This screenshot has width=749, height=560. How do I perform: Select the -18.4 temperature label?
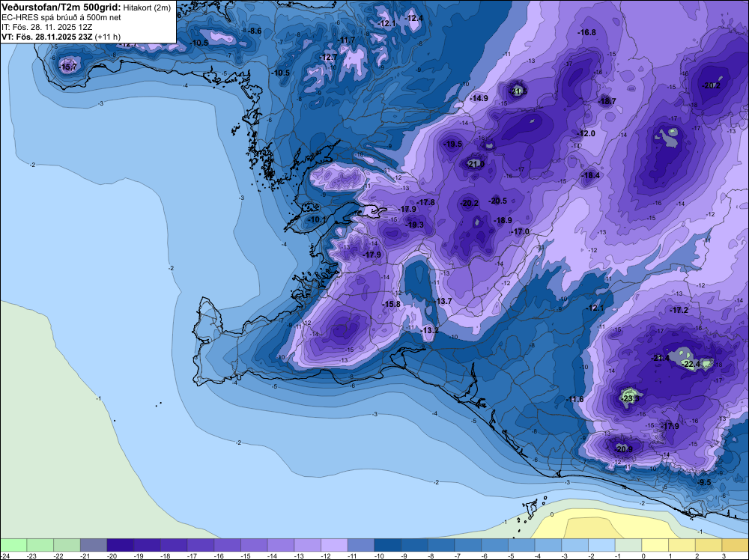pyautogui.click(x=590, y=176)
